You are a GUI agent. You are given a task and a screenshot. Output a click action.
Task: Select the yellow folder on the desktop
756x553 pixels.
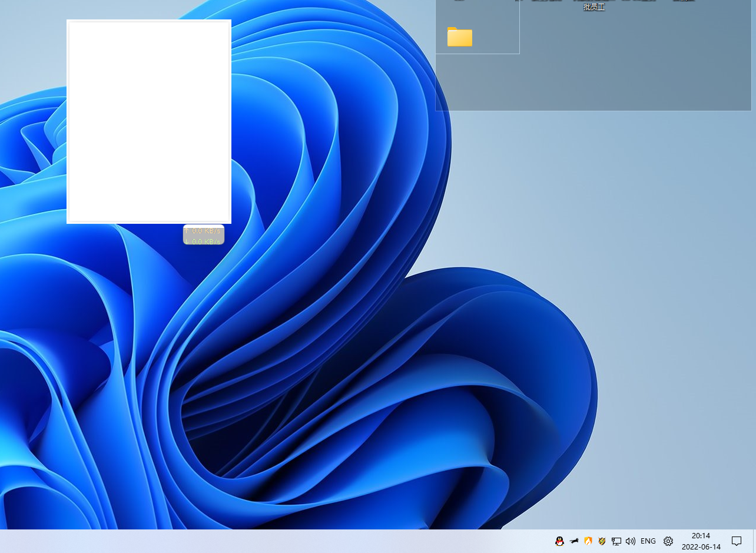click(x=459, y=37)
